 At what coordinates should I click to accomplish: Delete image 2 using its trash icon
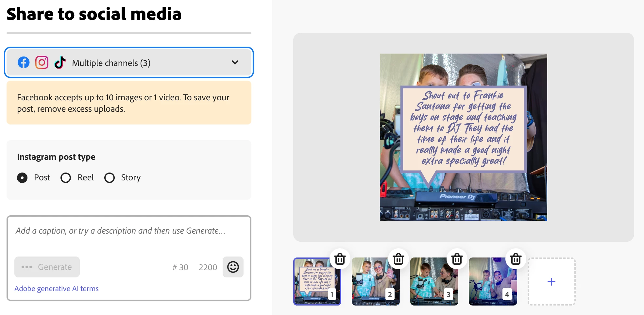[x=398, y=259]
